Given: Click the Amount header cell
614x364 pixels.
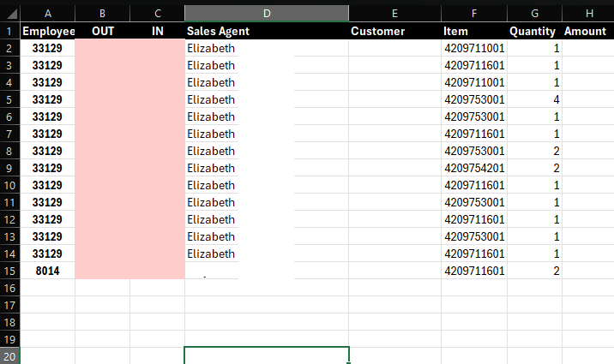Looking at the screenshot, I should pos(588,31).
